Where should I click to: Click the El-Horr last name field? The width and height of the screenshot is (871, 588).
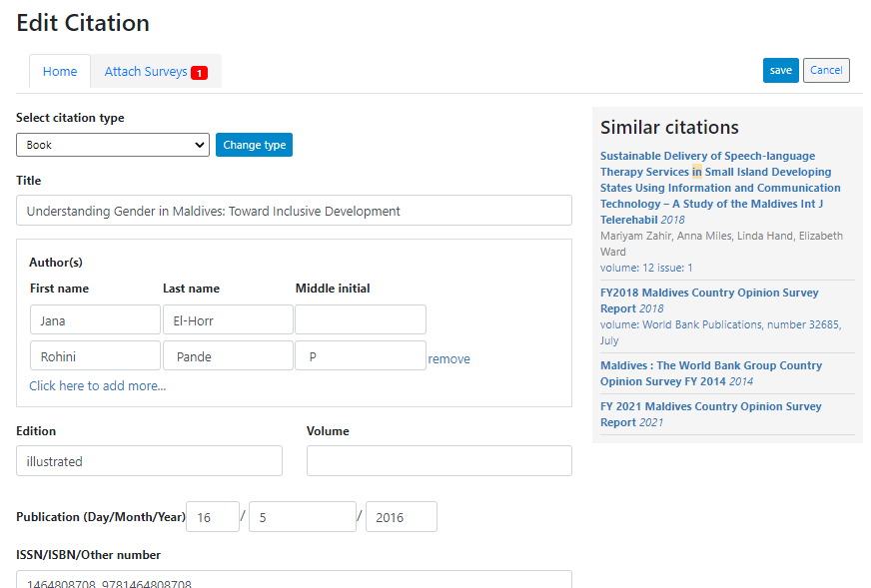click(228, 319)
